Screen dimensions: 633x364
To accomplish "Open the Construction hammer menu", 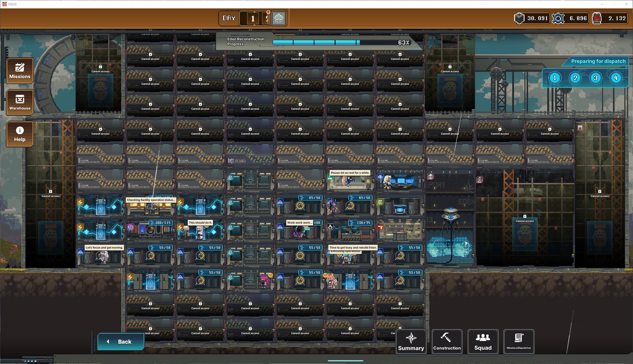I will coord(447,342).
